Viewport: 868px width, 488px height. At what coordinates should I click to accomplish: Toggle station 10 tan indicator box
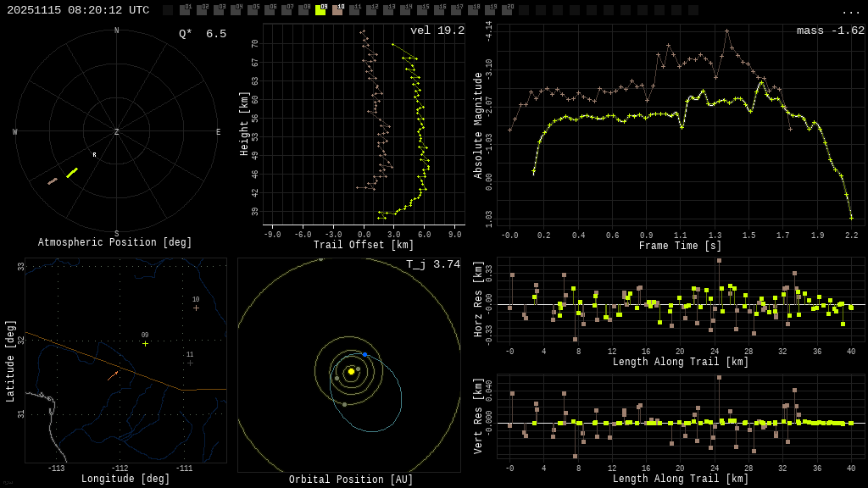point(337,10)
